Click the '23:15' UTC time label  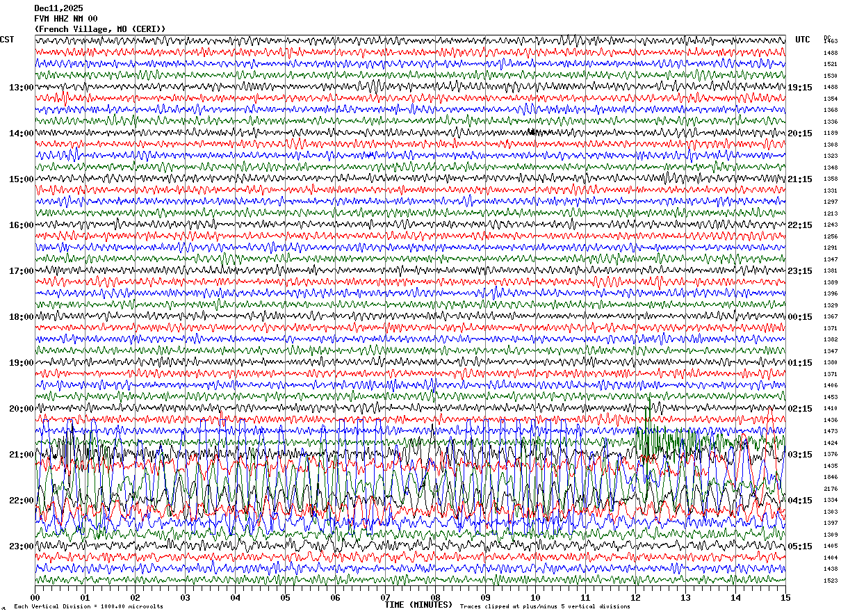coord(800,271)
